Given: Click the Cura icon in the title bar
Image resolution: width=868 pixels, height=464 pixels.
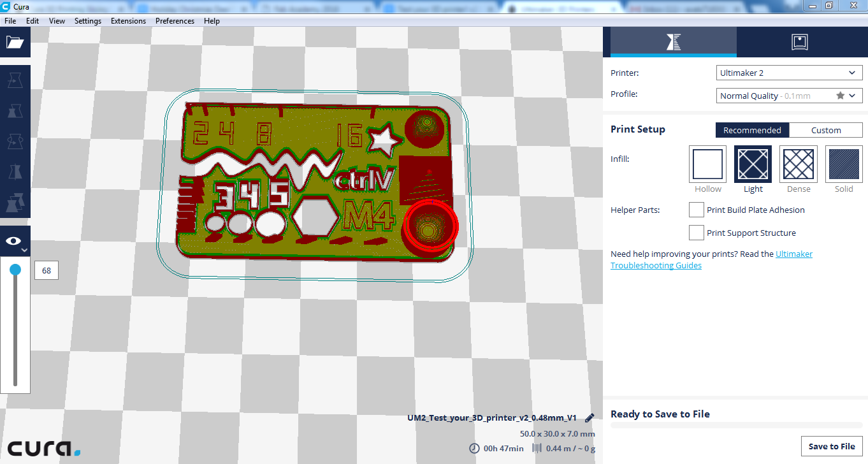Looking at the screenshot, I should pos(6,7).
